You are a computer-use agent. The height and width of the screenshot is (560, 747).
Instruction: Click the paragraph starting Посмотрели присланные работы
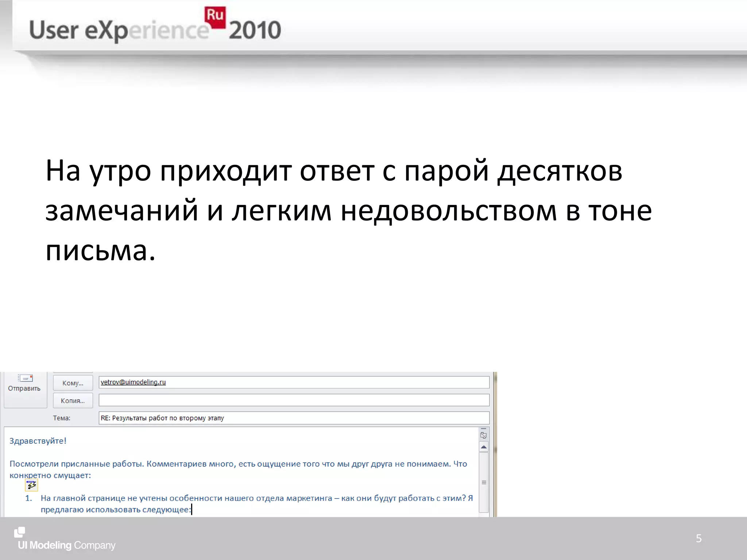(x=238, y=470)
